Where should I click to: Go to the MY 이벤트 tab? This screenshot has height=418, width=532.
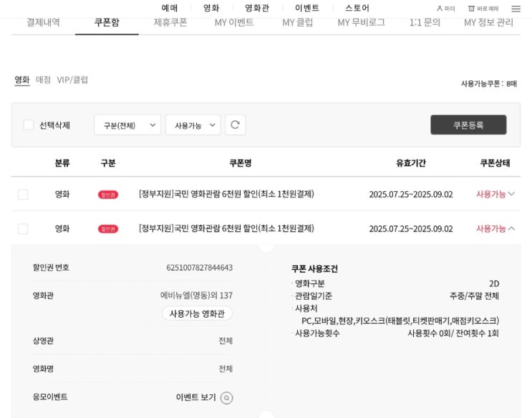pyautogui.click(x=234, y=22)
